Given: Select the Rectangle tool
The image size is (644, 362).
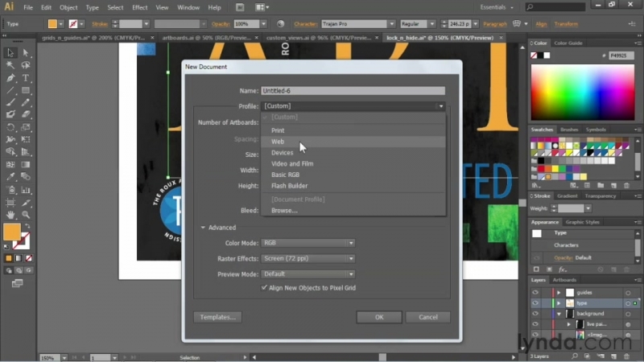Looking at the screenshot, I should pos(26,90).
